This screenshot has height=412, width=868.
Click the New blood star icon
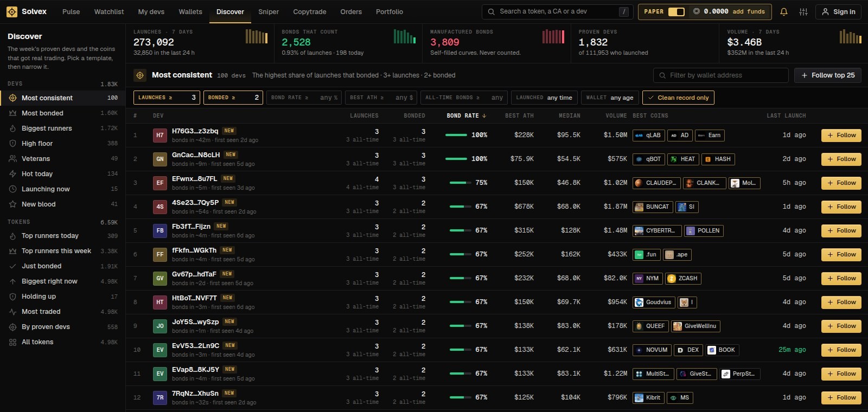coord(12,204)
